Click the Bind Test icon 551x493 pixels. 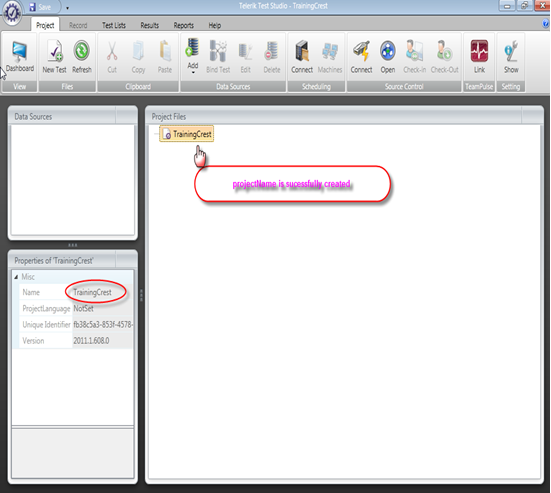218,56
